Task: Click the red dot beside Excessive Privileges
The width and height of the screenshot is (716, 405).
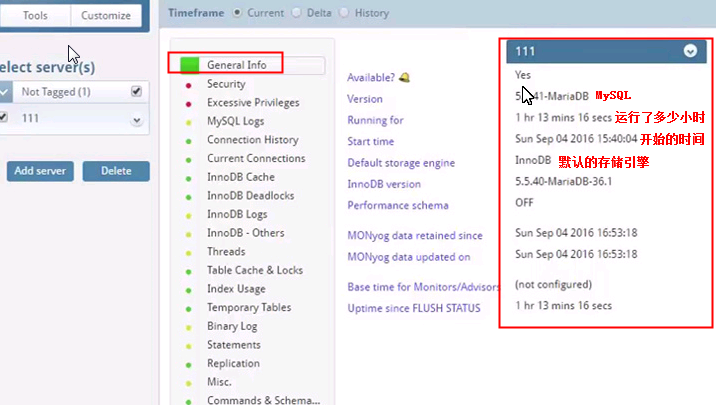Action: click(189, 104)
